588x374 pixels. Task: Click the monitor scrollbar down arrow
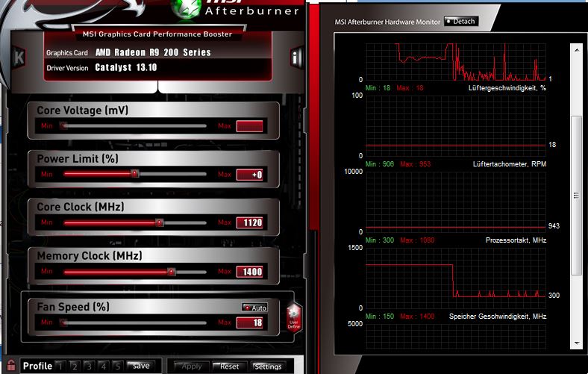tap(576, 343)
